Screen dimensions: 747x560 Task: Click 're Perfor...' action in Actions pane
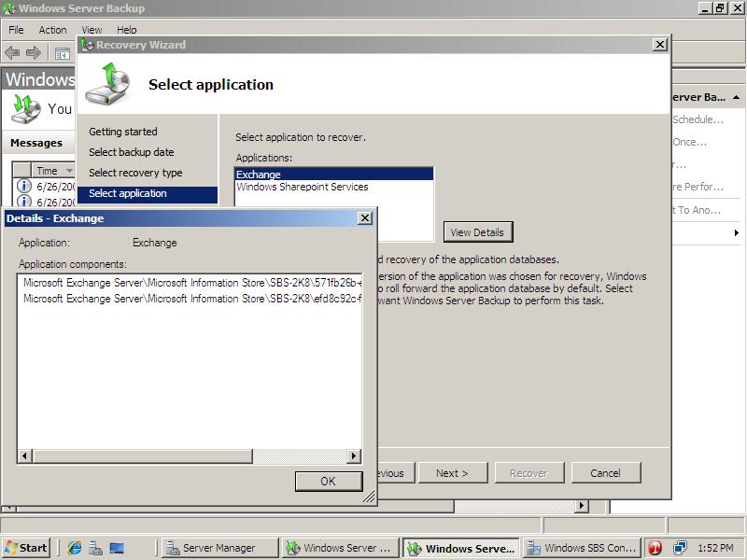pyautogui.click(x=698, y=187)
